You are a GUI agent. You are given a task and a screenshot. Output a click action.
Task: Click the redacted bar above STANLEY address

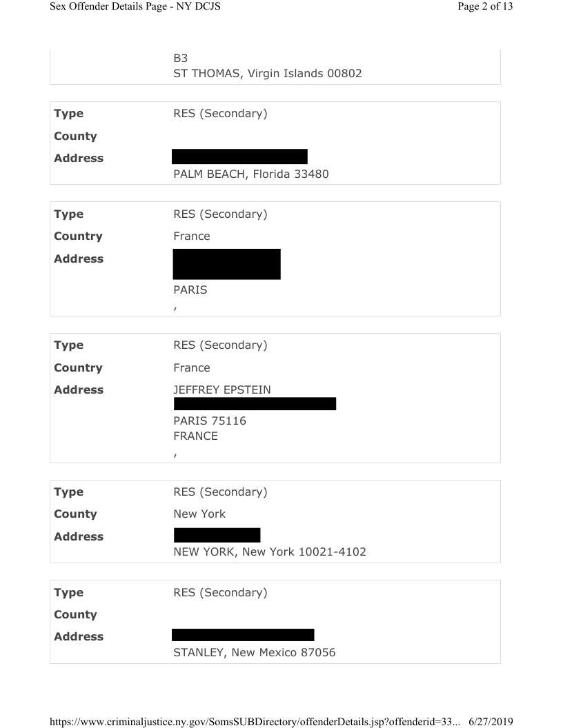pyautogui.click(x=243, y=635)
